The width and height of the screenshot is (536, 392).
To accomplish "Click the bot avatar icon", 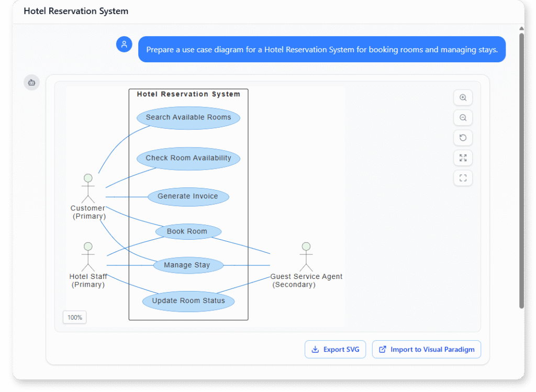I will pyautogui.click(x=31, y=82).
